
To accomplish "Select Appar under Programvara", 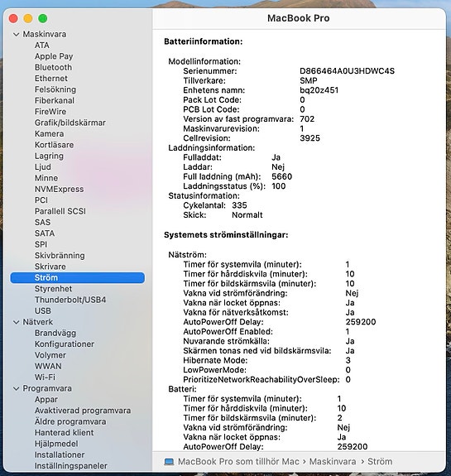I will point(46,400).
